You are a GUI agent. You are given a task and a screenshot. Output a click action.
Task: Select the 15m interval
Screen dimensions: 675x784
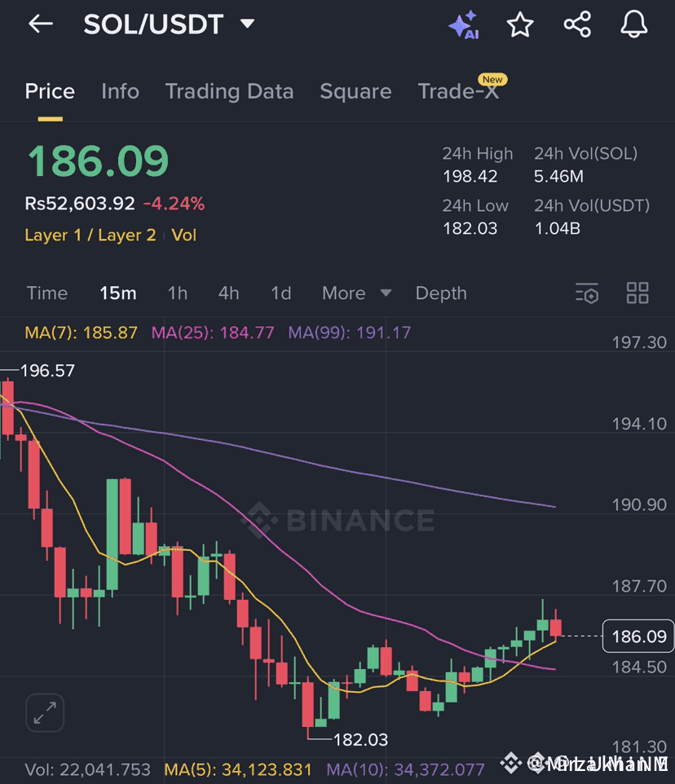(x=118, y=293)
